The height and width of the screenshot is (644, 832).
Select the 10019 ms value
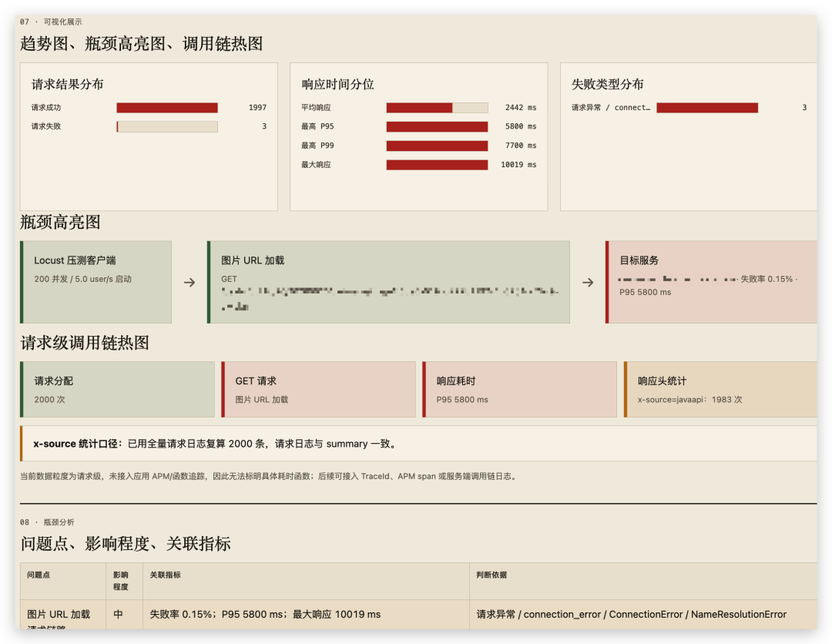518,165
